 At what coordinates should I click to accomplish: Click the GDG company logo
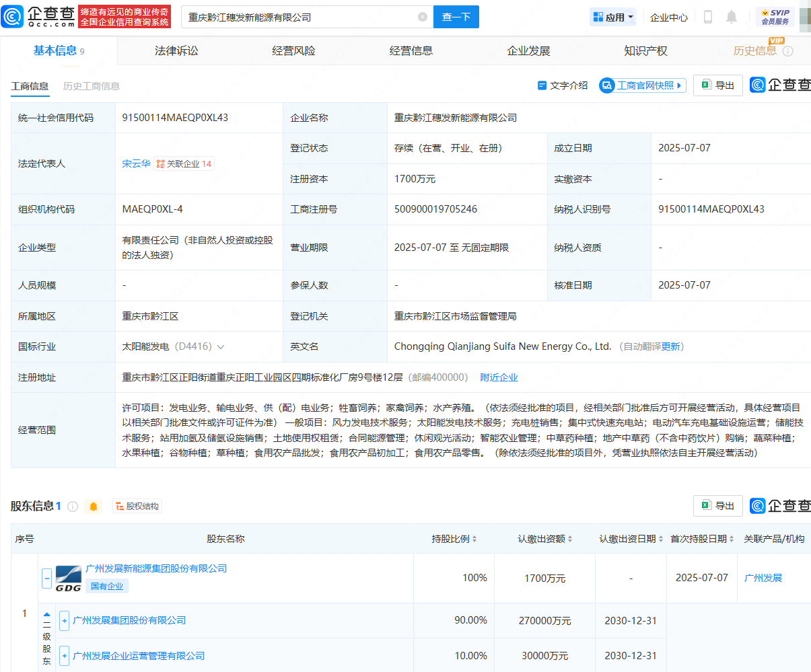[x=69, y=578]
